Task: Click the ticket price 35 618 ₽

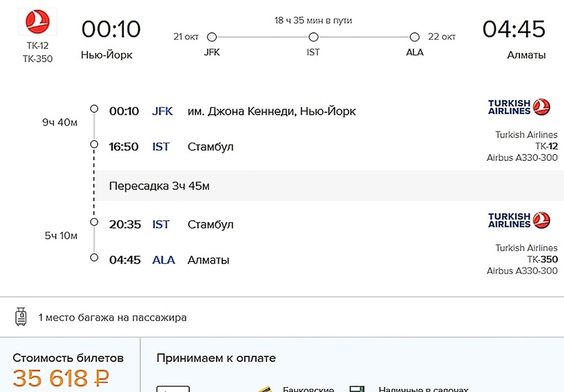Action: coord(61,379)
